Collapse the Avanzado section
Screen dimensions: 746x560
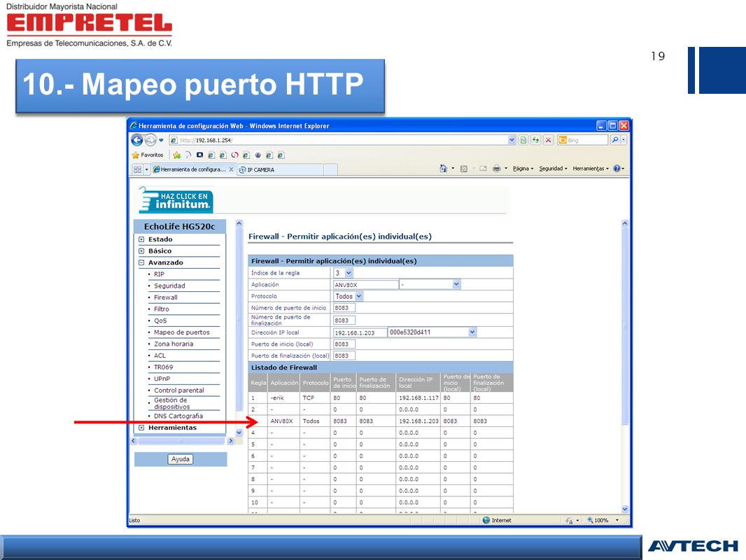(141, 262)
